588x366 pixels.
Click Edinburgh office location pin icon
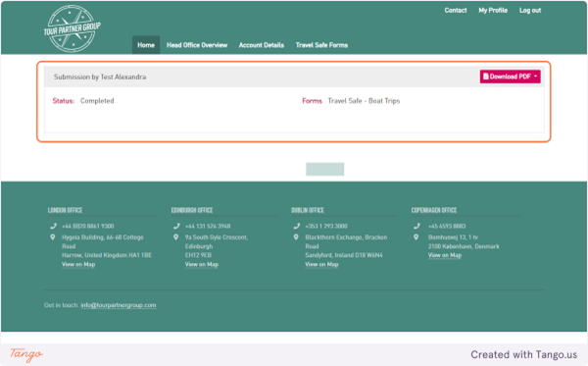(x=175, y=237)
